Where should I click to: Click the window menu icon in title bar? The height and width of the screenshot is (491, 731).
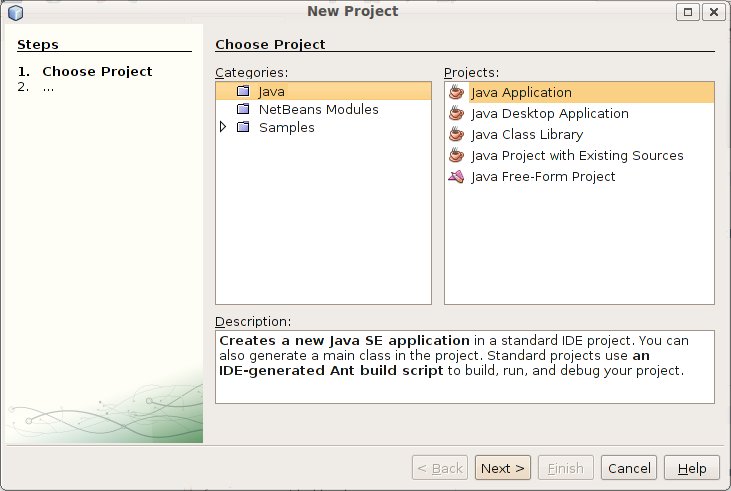point(14,12)
